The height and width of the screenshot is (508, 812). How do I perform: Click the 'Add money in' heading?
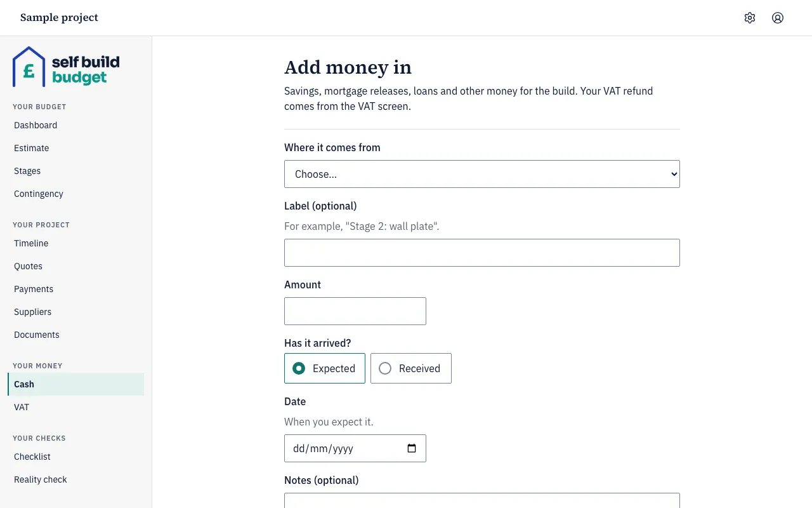pyautogui.click(x=348, y=67)
